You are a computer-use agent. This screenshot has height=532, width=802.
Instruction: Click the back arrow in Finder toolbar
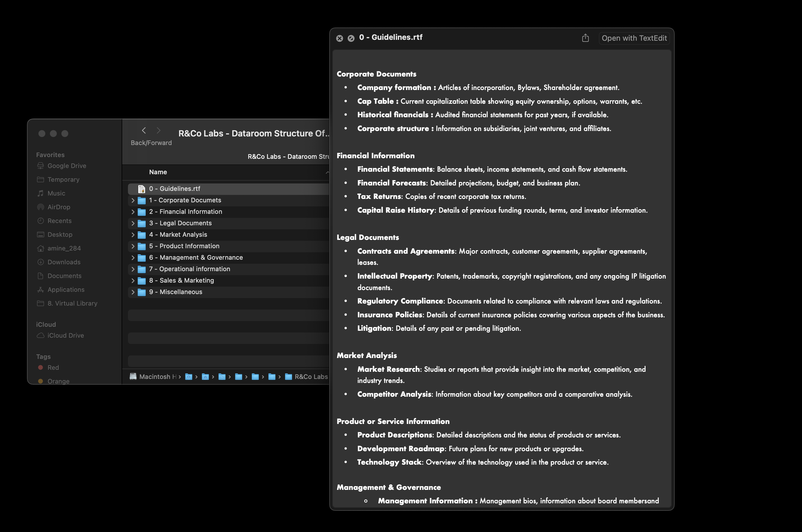coord(144,130)
